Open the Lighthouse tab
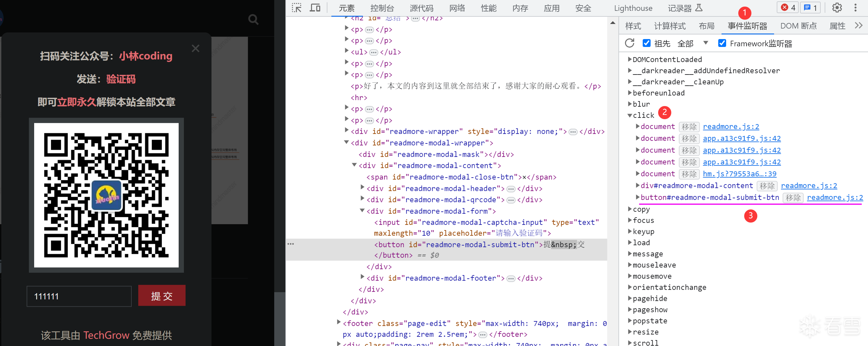Viewport: 868px width, 346px height. click(633, 8)
